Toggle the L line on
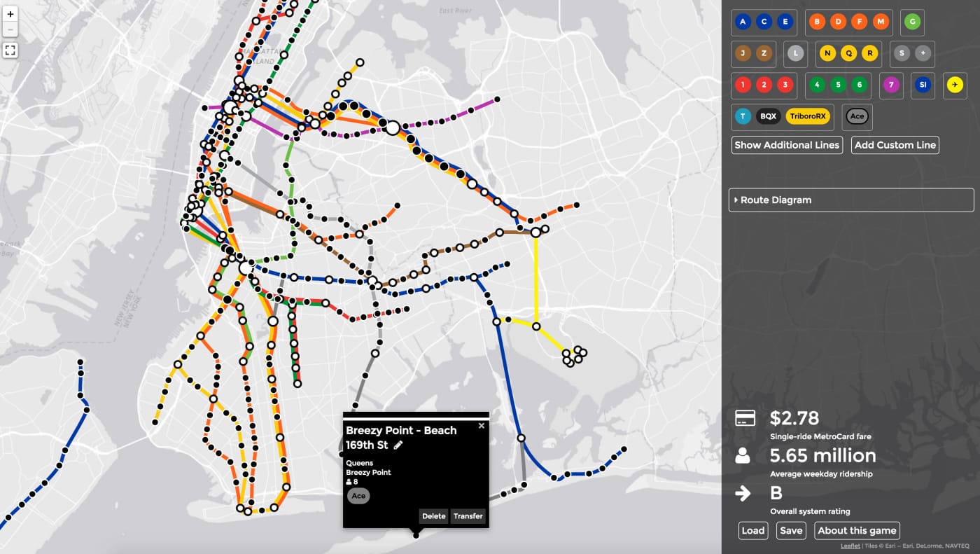Viewport: 980px width, 554px height. [795, 53]
